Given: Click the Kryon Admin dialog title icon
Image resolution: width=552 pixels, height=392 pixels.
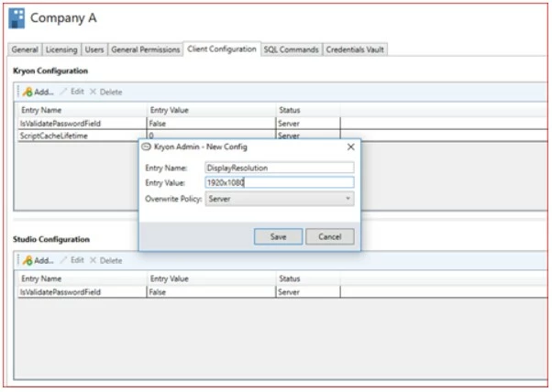Looking at the screenshot, I should 146,147.
